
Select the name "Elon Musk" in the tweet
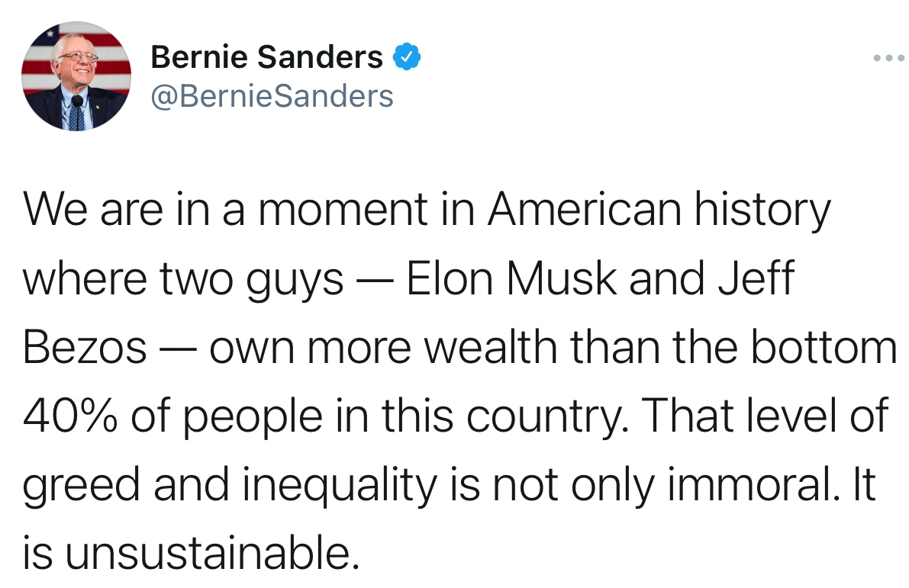click(511, 280)
